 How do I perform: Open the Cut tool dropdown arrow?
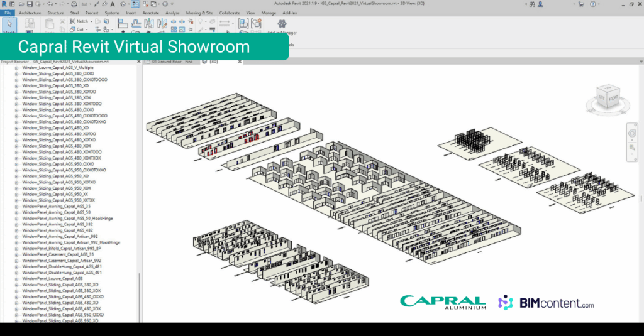(x=87, y=30)
